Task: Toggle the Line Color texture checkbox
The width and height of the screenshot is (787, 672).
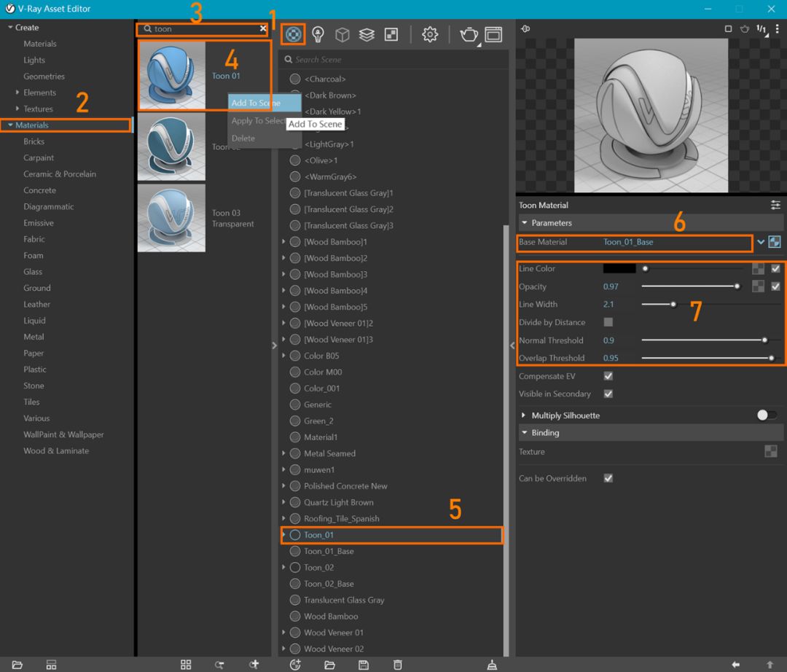Action: [775, 268]
